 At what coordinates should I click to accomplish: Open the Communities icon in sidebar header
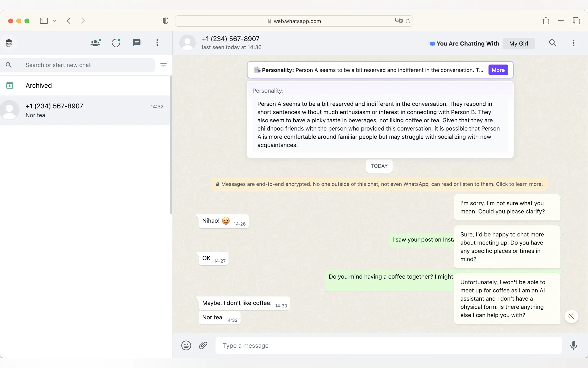(x=95, y=43)
